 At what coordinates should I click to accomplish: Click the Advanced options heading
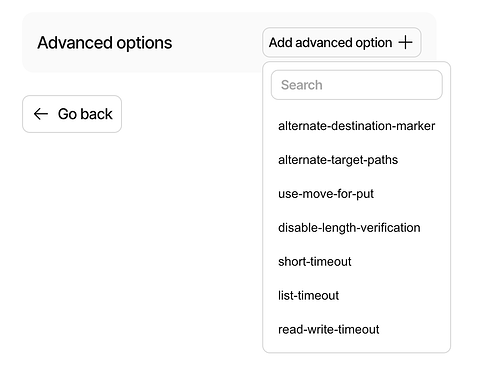coord(105,43)
